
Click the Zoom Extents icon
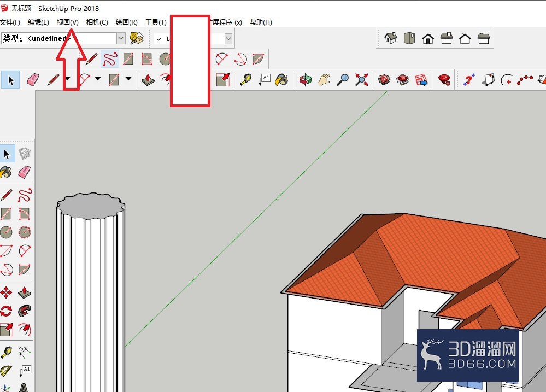click(x=361, y=80)
